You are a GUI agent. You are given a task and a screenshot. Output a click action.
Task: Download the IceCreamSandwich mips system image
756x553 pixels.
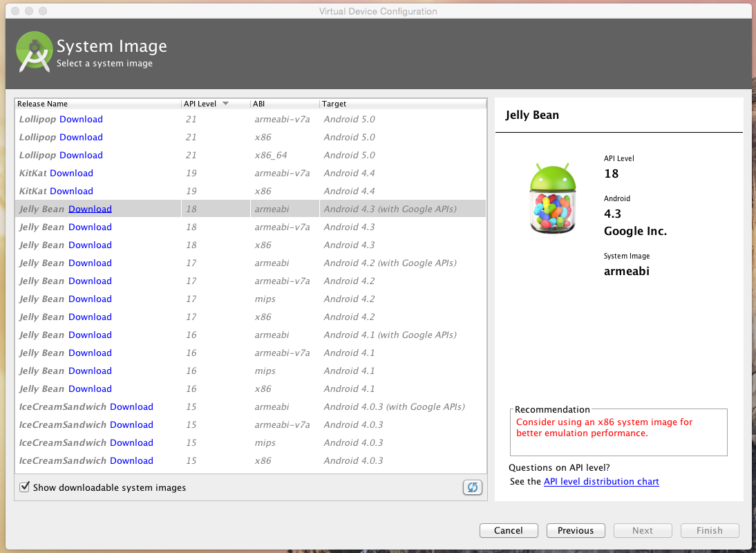[131, 442]
